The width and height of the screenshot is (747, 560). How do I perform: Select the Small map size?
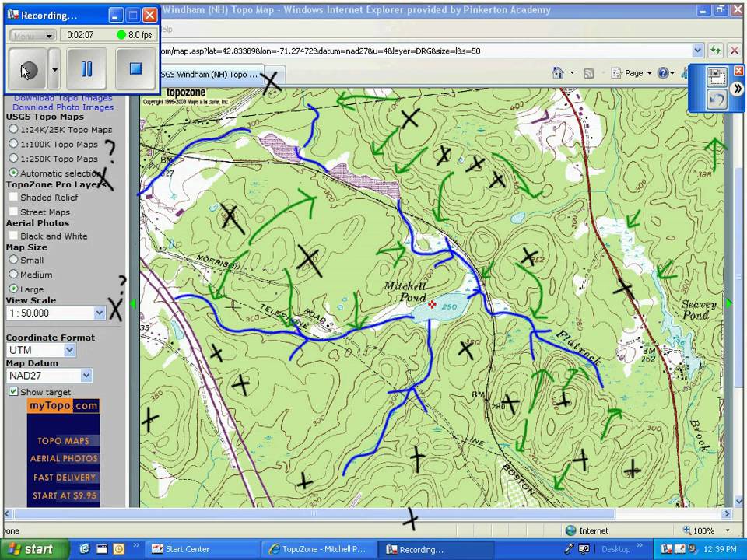coord(13,260)
